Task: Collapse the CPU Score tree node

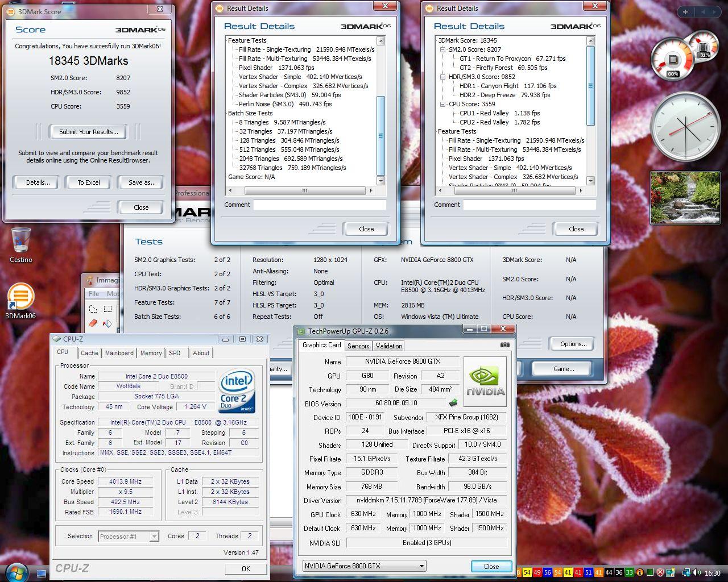Action: [x=443, y=104]
